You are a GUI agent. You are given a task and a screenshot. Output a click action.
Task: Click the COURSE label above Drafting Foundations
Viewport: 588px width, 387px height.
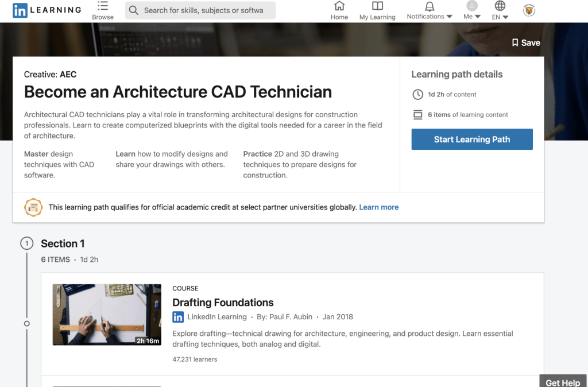(185, 288)
